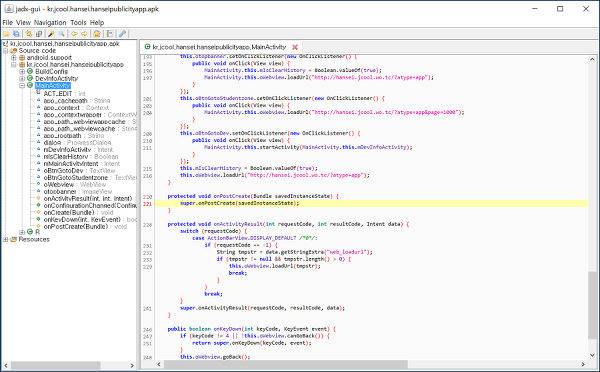Viewport: 600px width, 372px height.
Task: Expand the R class node
Action: pos(22,232)
